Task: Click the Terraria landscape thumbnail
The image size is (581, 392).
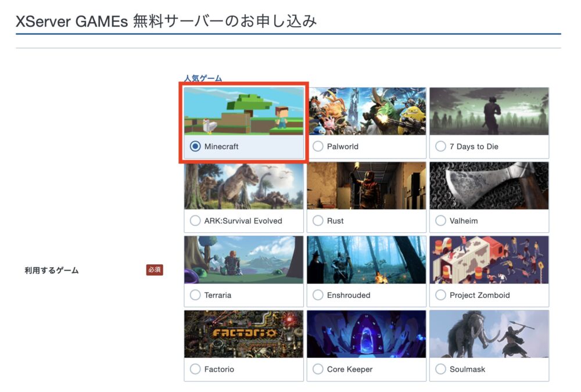Action: point(244,260)
